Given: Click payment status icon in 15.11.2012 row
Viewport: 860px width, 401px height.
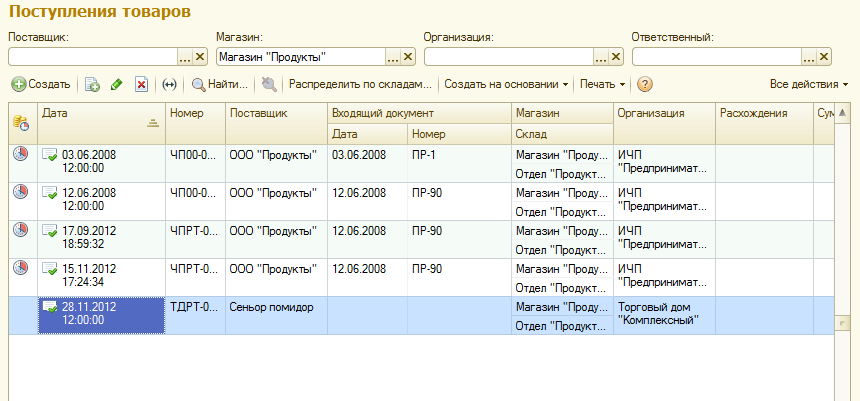Looking at the screenshot, I should [20, 267].
